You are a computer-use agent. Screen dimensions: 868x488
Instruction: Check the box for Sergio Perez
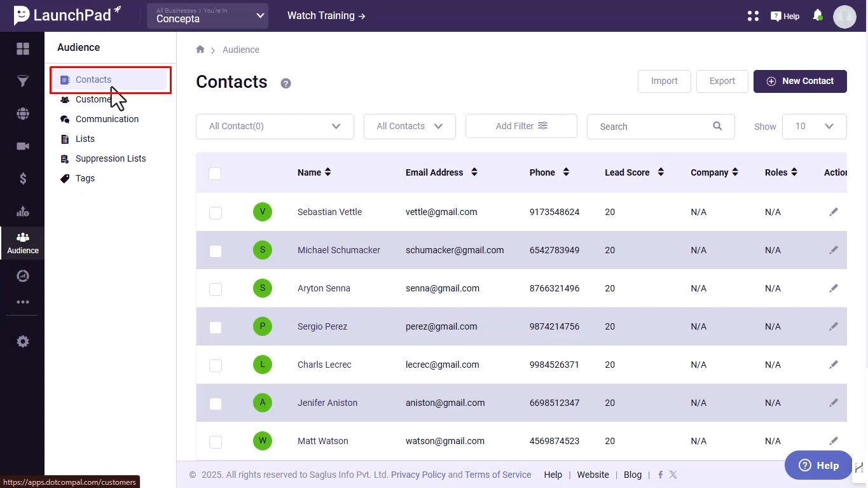216,327
